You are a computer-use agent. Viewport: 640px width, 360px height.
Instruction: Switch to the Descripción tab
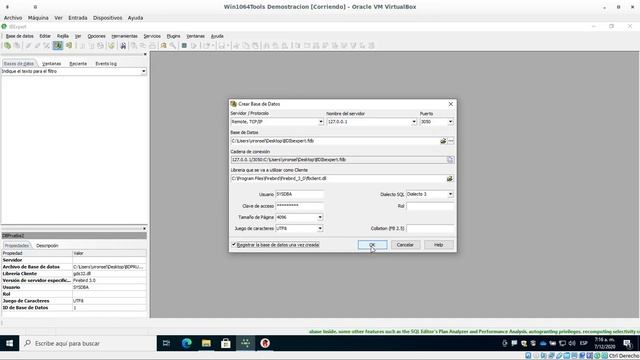(47, 246)
